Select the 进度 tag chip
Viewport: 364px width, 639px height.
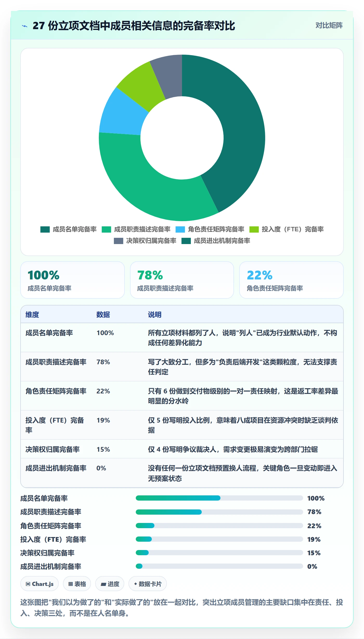110,584
